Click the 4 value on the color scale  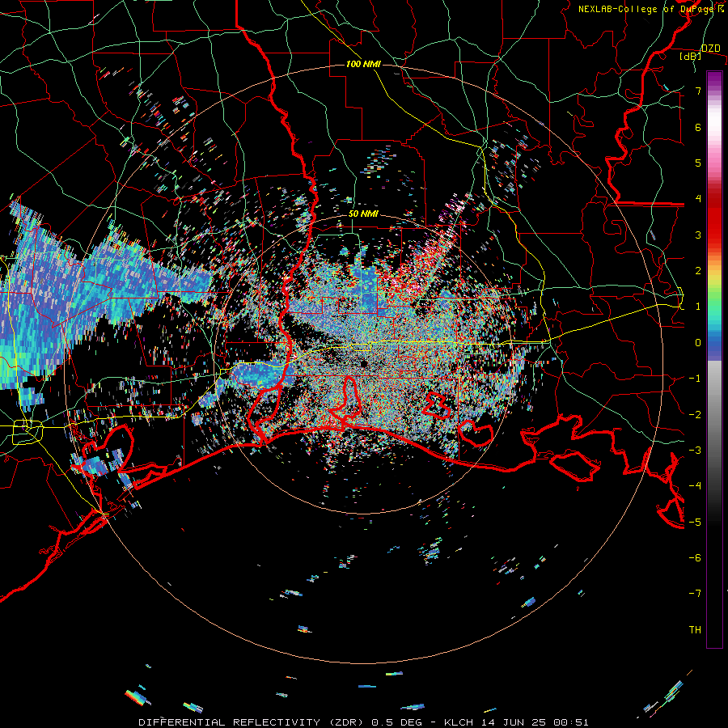698,199
